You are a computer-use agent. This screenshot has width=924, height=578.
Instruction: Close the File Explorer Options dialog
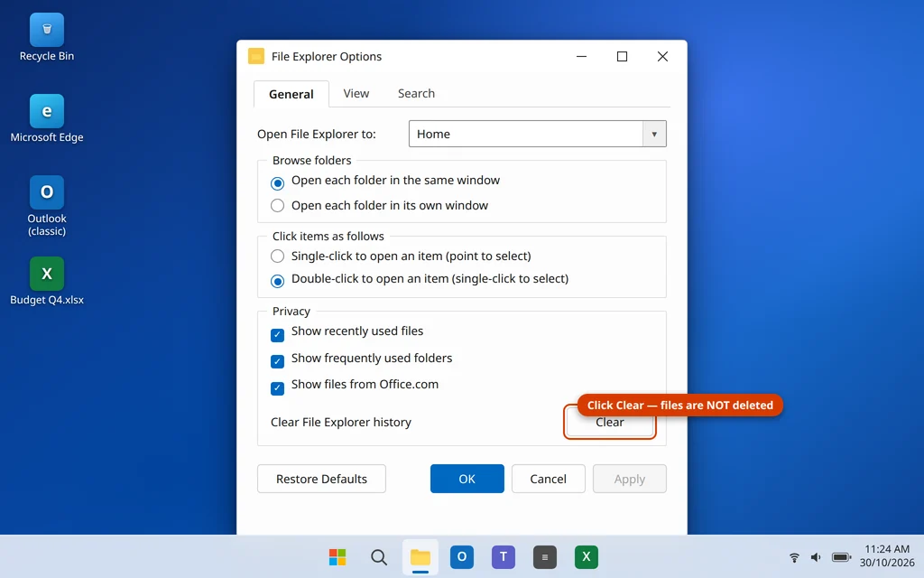point(662,56)
